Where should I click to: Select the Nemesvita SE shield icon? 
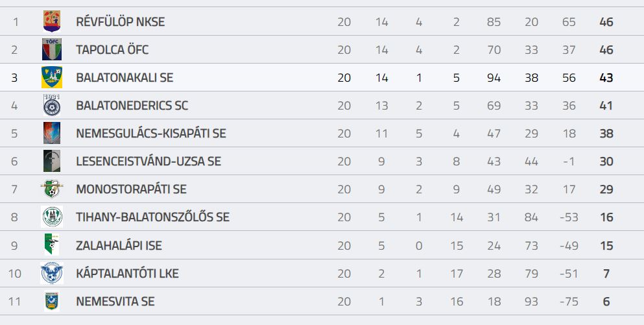tap(52, 301)
